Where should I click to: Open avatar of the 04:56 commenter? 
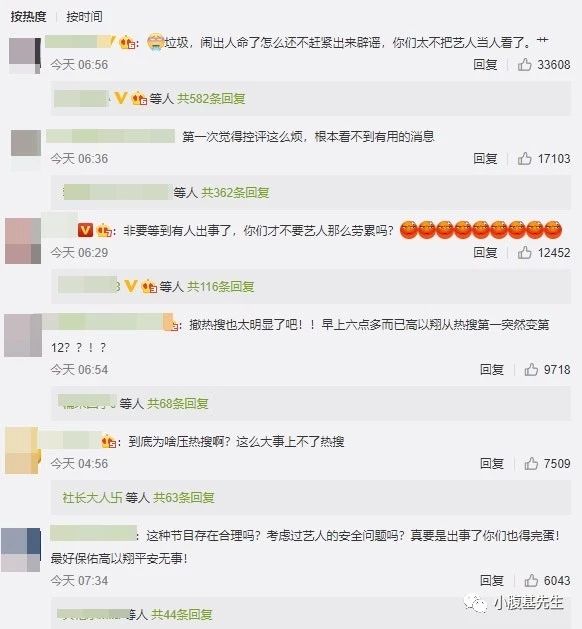[23, 450]
